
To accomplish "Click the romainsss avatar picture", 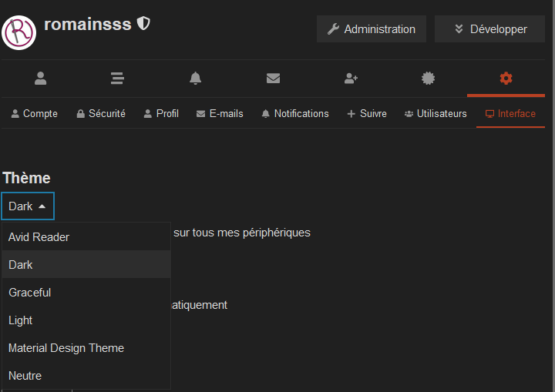I will click(18, 32).
